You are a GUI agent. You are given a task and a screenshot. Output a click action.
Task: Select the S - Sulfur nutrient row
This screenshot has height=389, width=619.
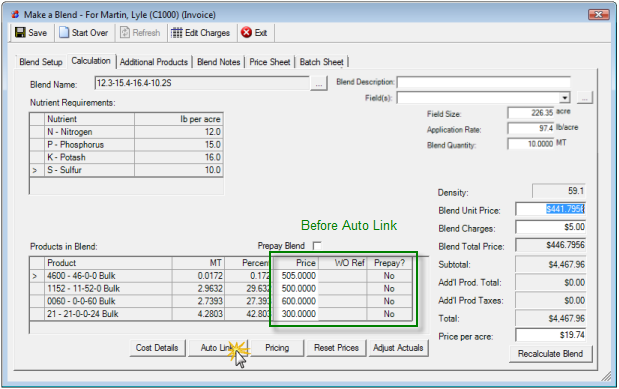[126, 170]
